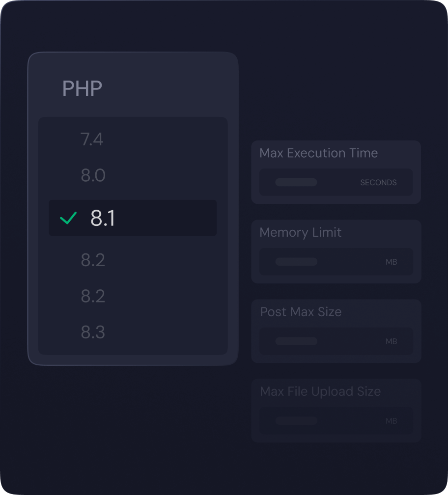This screenshot has height=495, width=448.
Task: Select PHP version 7.4
Action: click(92, 140)
